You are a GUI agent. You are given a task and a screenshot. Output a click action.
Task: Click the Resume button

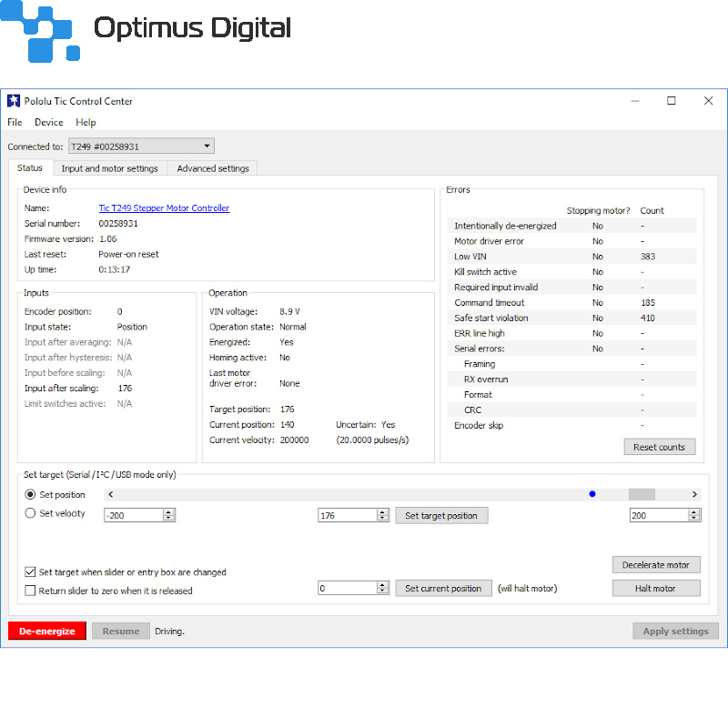pos(121,631)
